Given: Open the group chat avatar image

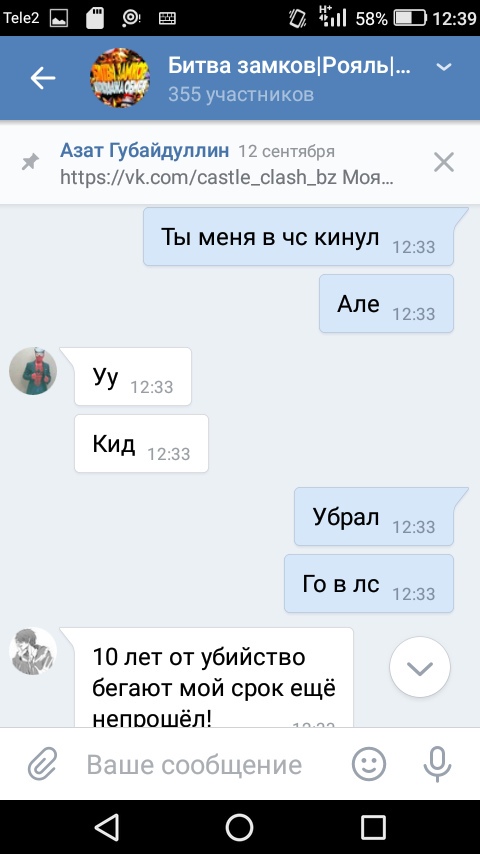Looking at the screenshot, I should pos(119,78).
